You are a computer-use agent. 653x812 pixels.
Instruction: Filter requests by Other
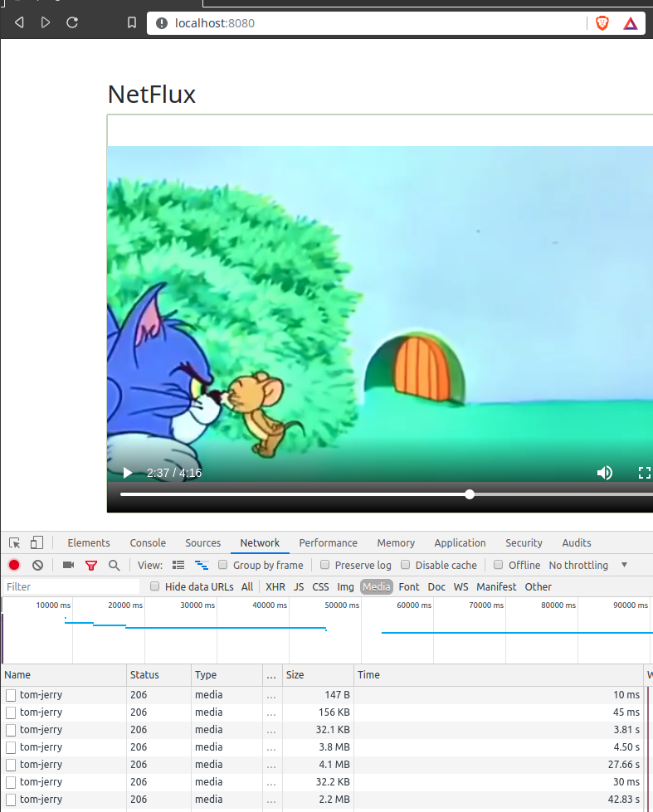[x=538, y=586]
